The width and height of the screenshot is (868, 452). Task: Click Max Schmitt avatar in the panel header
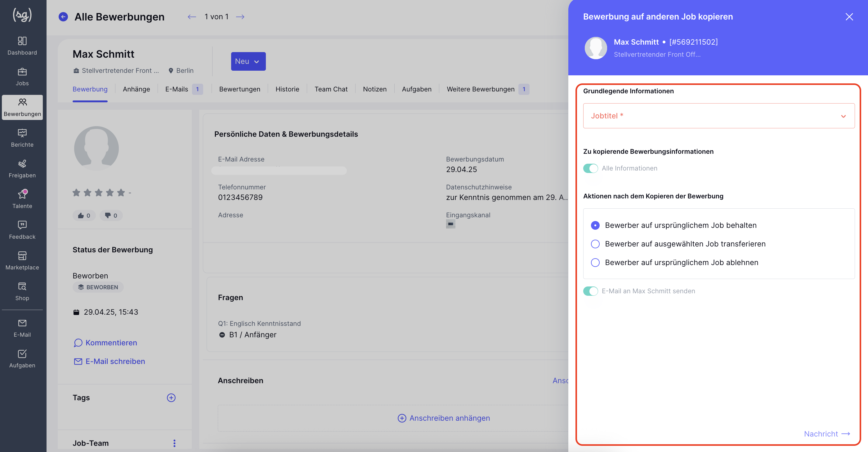596,48
